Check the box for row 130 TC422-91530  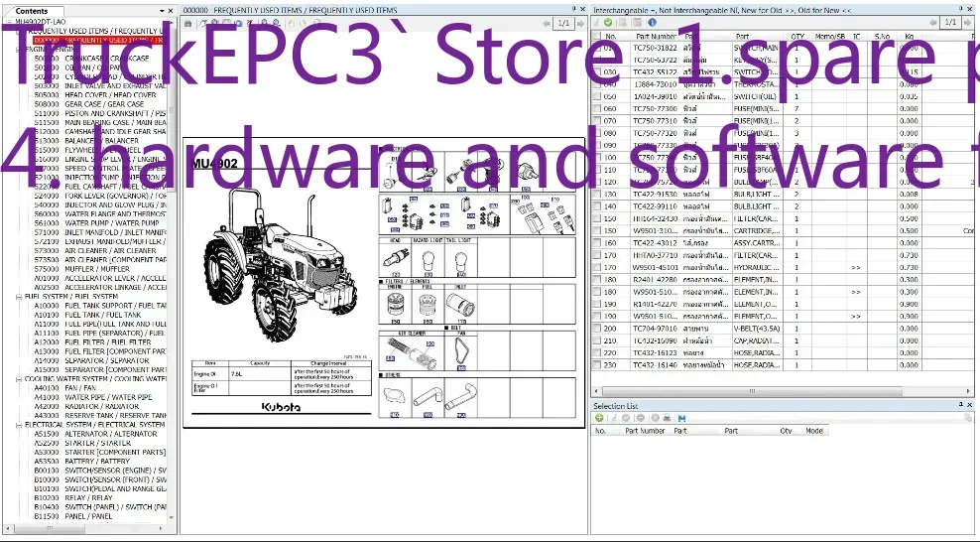[597, 195]
